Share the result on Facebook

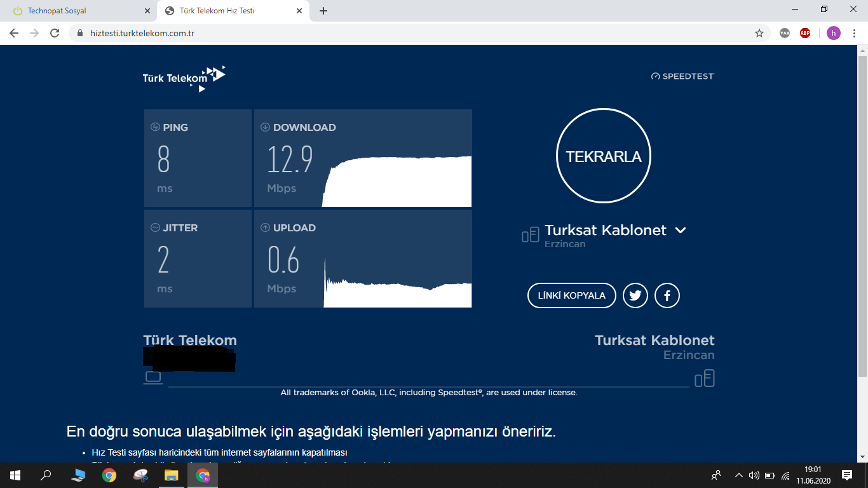[667, 295]
